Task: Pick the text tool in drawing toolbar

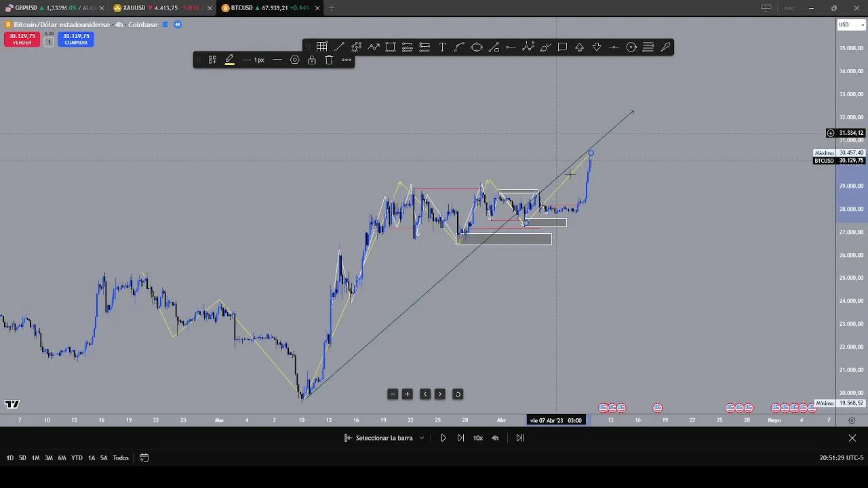Action: pos(442,47)
